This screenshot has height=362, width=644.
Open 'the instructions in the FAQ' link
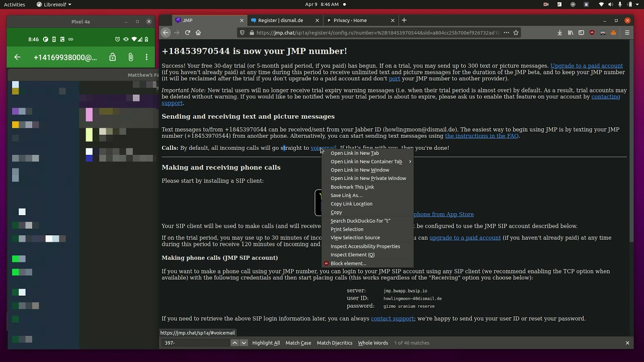click(x=481, y=136)
